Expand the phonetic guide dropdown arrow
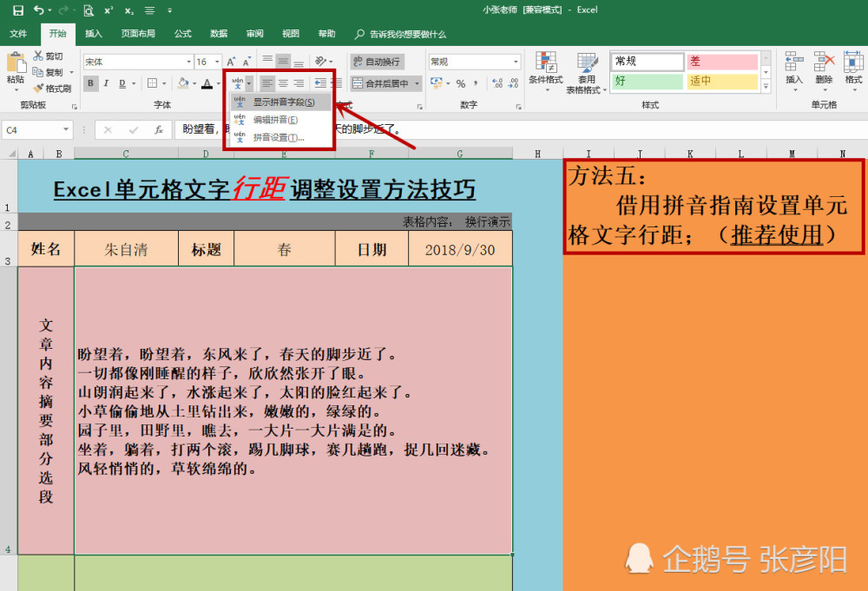Screen dimensions: 868x591 coord(249,83)
